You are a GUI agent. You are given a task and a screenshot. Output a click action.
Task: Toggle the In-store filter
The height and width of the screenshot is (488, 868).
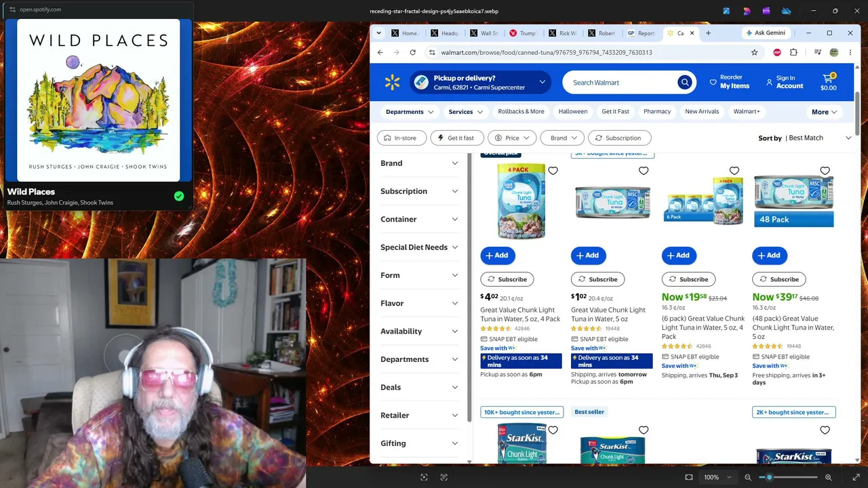(401, 138)
